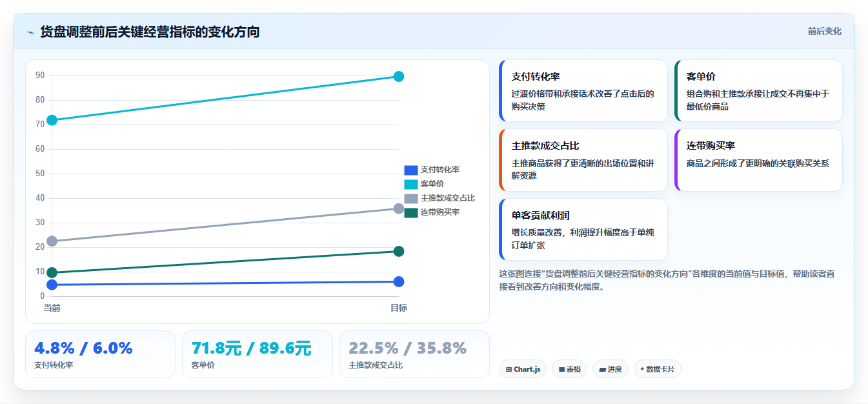
Task: Click the 表格 tag chip
Action: point(570,369)
